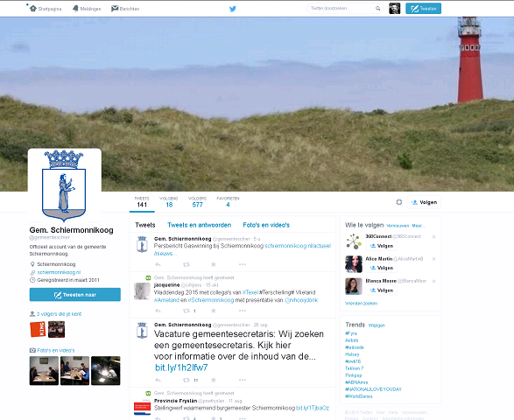Retweet the Vacature gemeentesecretaris tweet
The image size is (514, 420).
187,380
